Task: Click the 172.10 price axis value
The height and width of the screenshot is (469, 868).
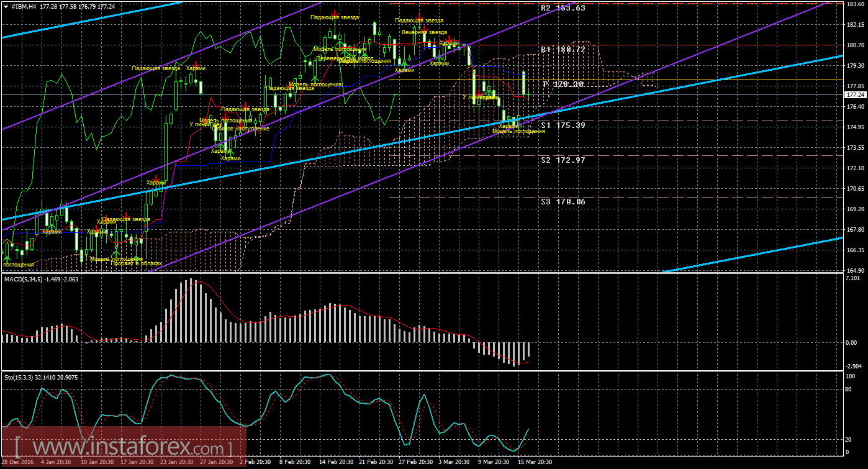Action: (856, 168)
